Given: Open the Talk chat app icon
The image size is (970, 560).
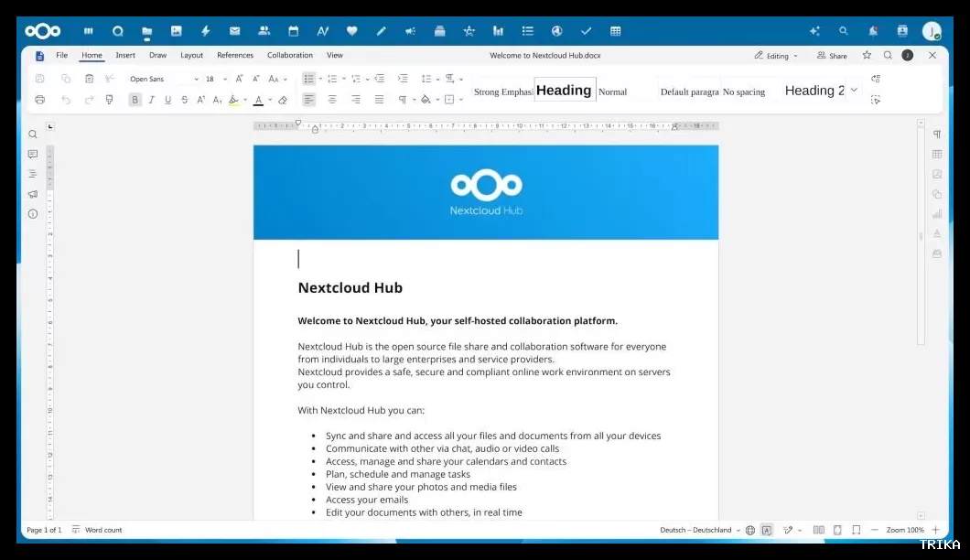Looking at the screenshot, I should pos(117,31).
